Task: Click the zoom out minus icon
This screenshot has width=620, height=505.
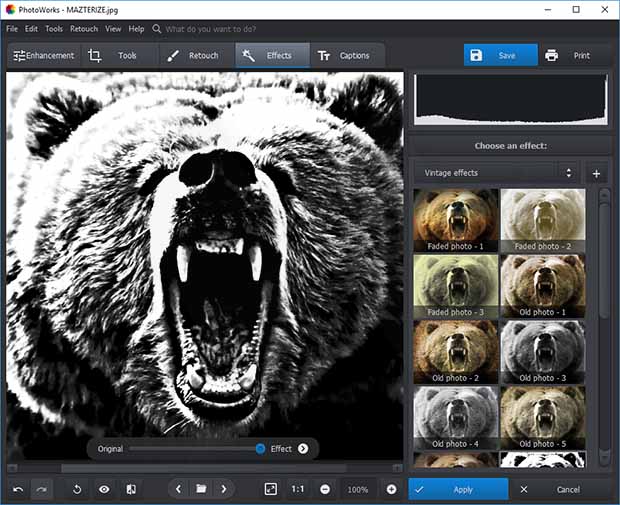Action: pos(325,490)
